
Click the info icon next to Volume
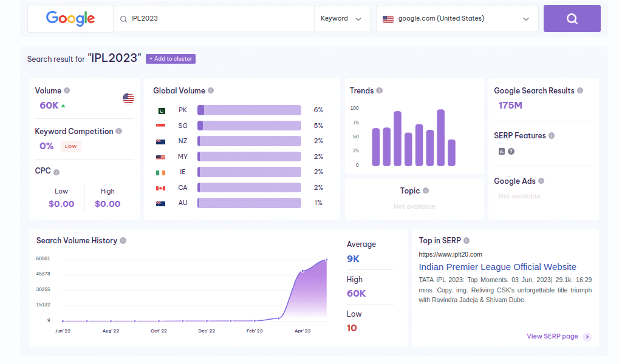67,90
